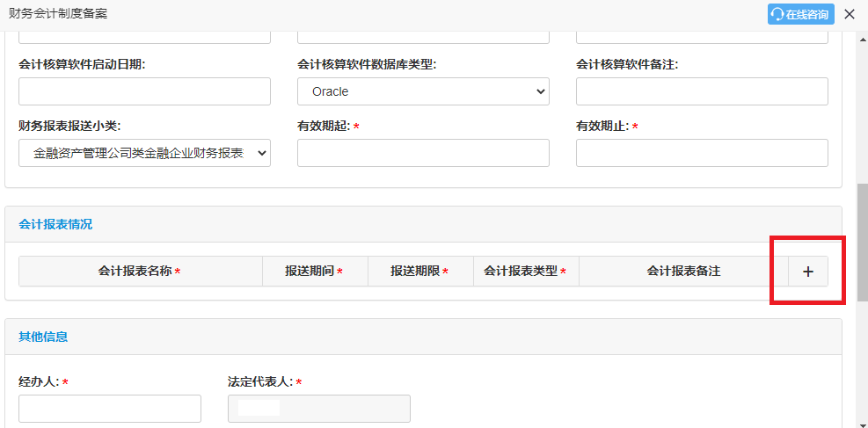Click the scrollbar up arrow
Image resolution: width=868 pixels, height=428 pixels.
[x=862, y=39]
